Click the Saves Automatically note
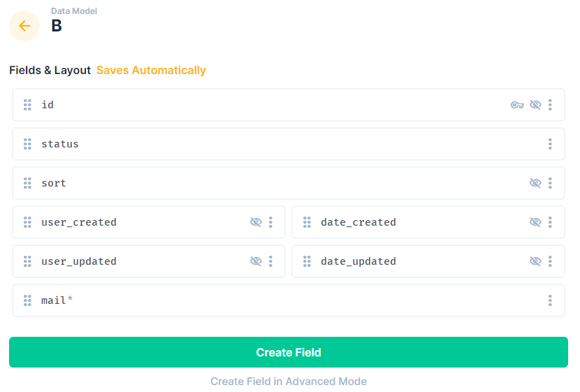Screen dimensions: 580x392 151,71
